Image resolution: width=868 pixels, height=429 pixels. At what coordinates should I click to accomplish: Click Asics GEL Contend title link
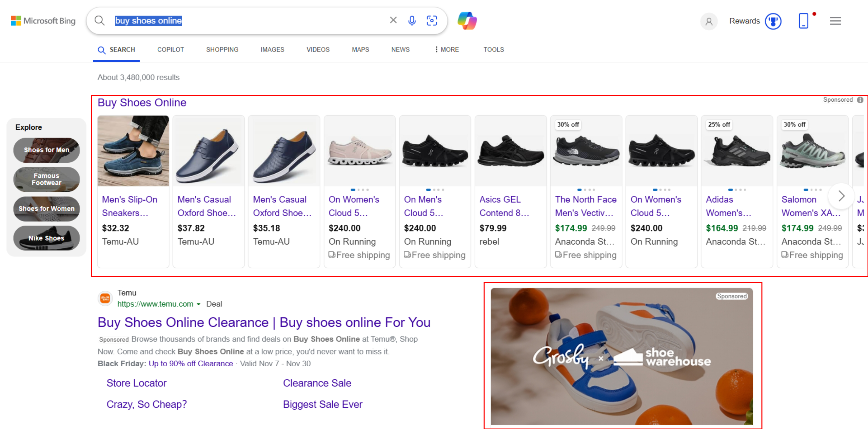click(504, 206)
